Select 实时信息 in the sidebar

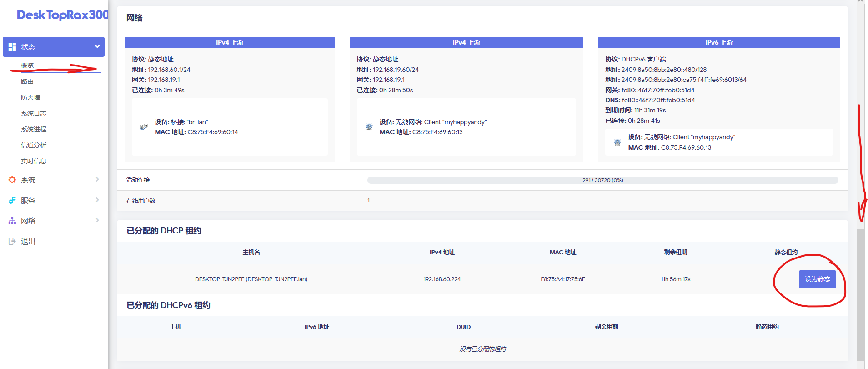(x=34, y=161)
